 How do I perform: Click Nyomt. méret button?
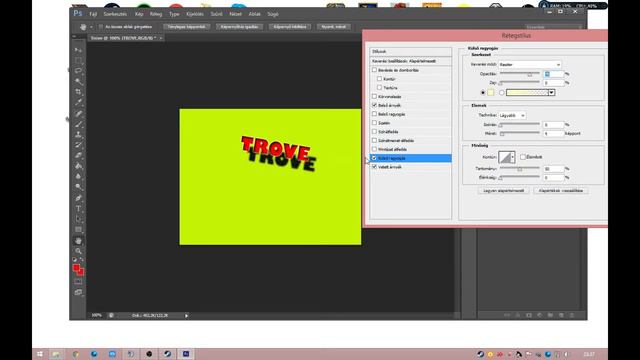coord(333,27)
